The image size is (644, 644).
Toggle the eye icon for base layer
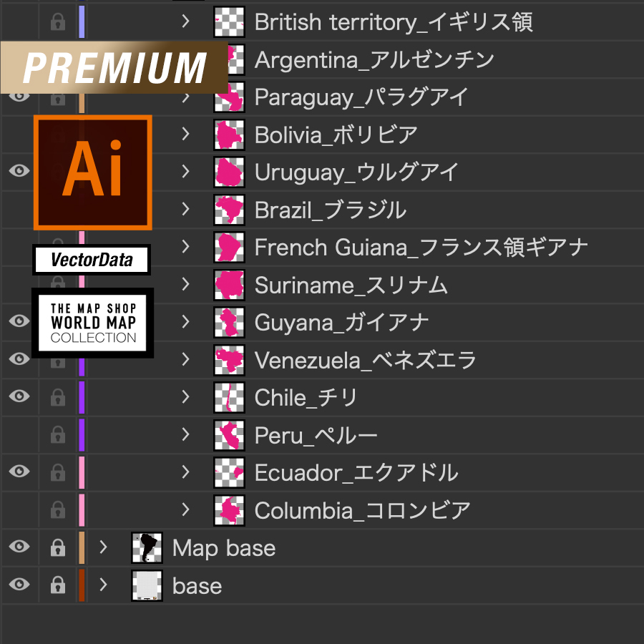tap(19, 584)
